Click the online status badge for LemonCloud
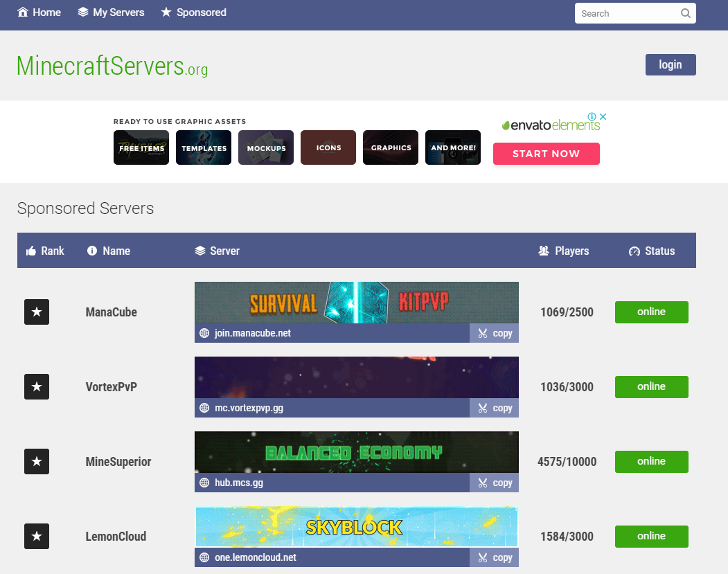728x574 pixels. pos(651,536)
